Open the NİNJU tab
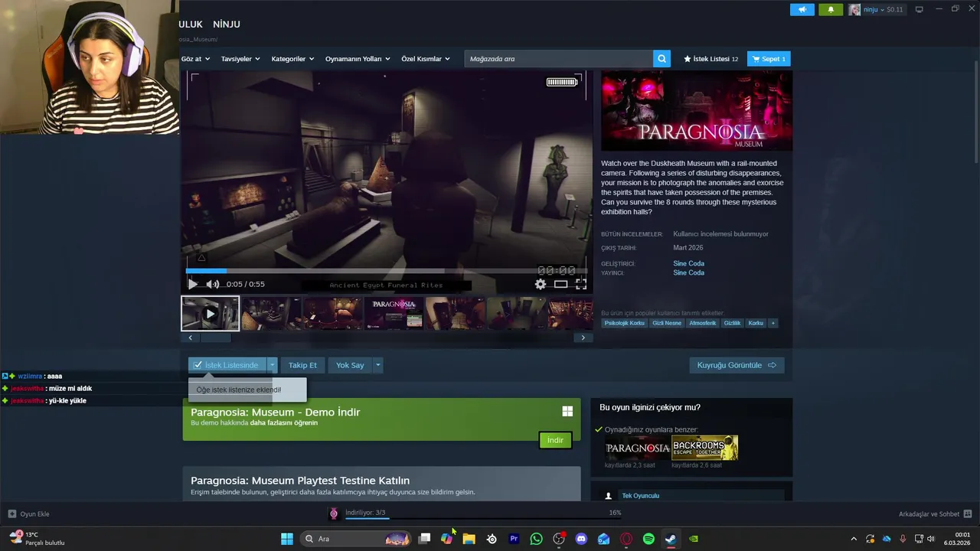 pyautogui.click(x=227, y=24)
